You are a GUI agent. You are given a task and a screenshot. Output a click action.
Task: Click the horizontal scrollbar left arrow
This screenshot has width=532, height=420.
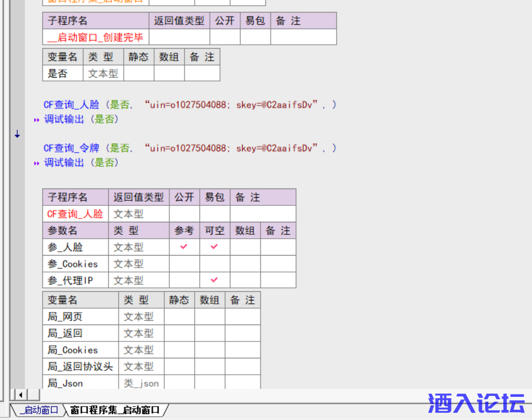pyautogui.click(x=21, y=394)
